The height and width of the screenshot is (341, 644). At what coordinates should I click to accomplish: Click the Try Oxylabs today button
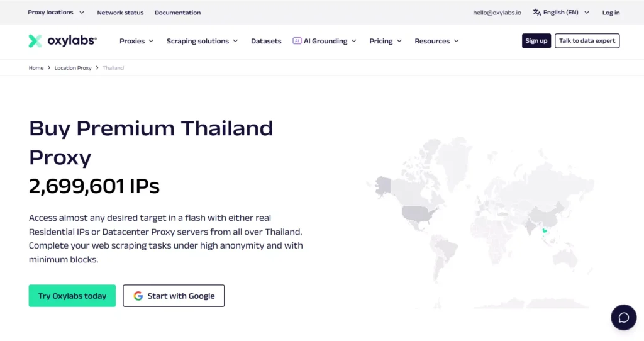tap(72, 296)
